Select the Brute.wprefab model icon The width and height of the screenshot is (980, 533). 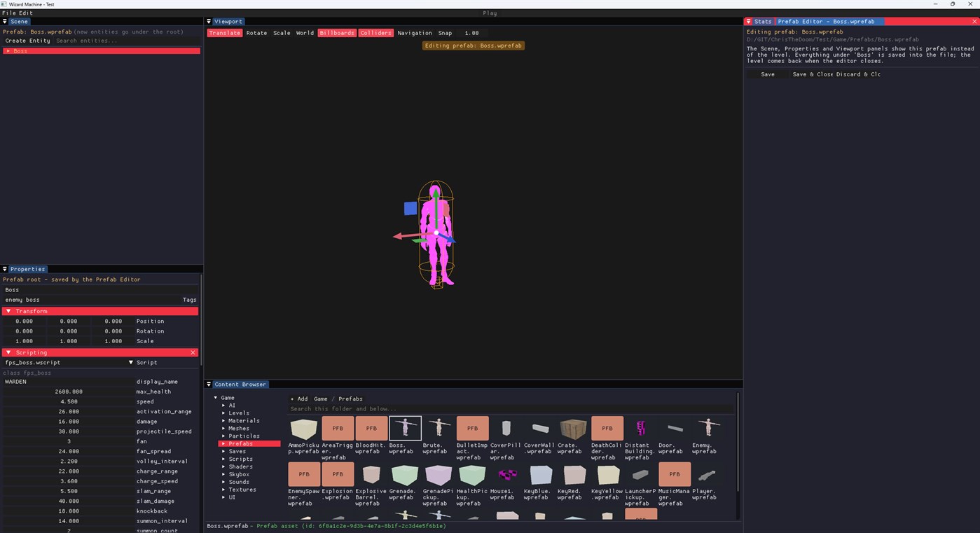click(439, 428)
